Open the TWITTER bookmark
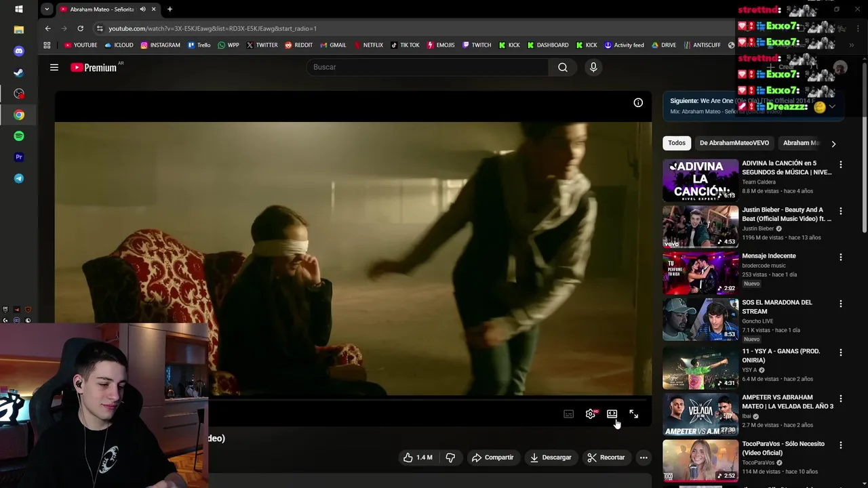Image resolution: width=868 pixels, height=488 pixels. (x=262, y=45)
